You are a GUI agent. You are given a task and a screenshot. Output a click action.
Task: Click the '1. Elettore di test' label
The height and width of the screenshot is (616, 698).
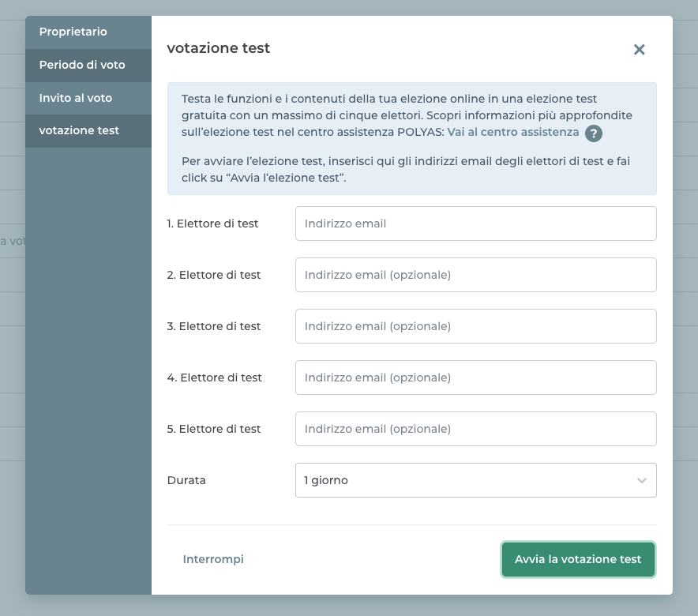pyautogui.click(x=212, y=223)
